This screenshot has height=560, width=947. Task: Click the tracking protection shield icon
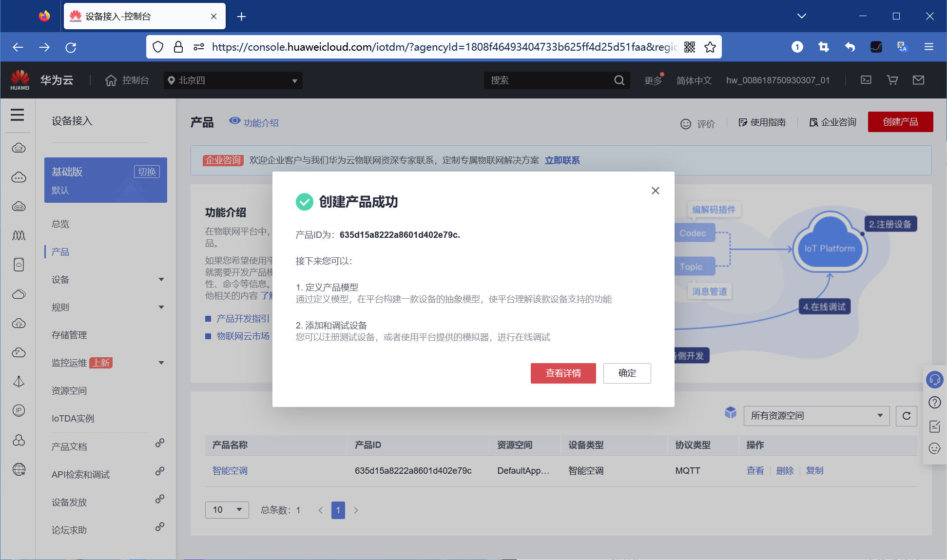point(157,47)
